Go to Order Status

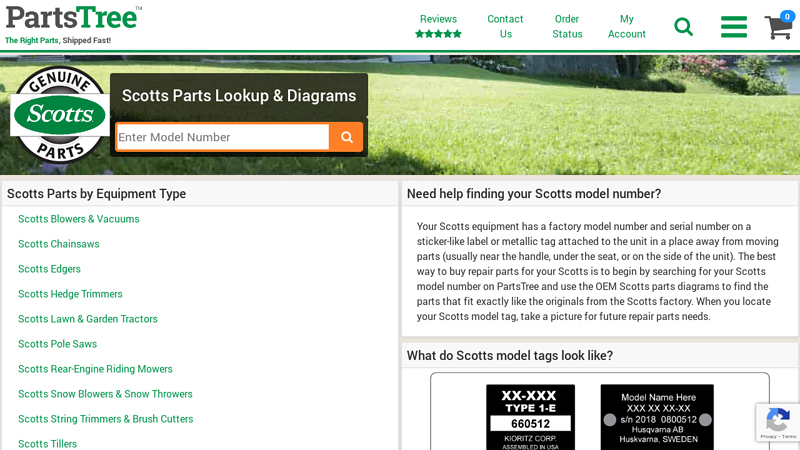coord(567,27)
